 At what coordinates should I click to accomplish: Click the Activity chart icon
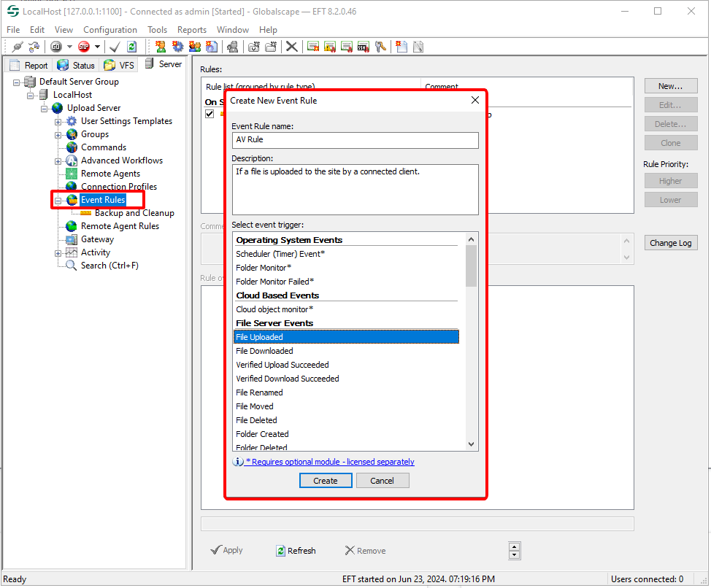(x=72, y=252)
